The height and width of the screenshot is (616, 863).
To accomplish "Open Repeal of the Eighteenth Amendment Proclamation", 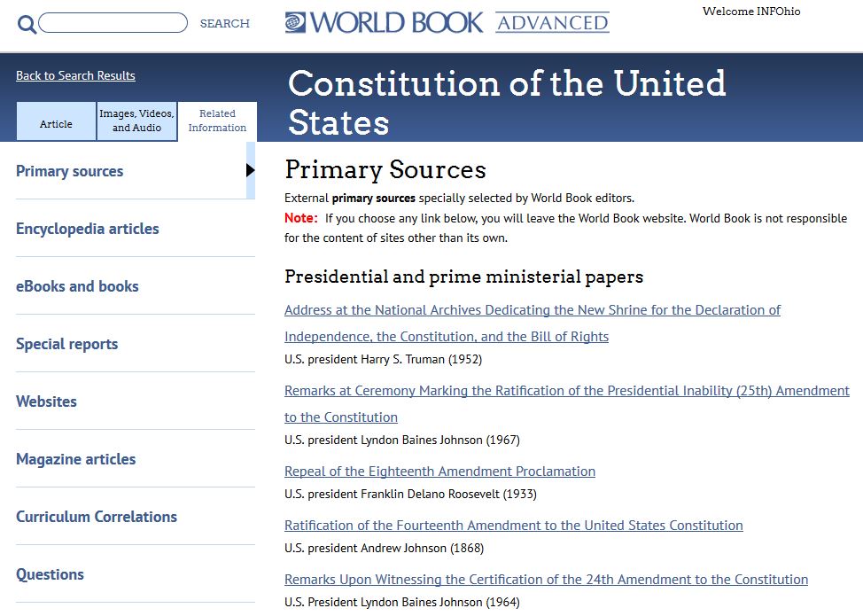I will pos(439,472).
